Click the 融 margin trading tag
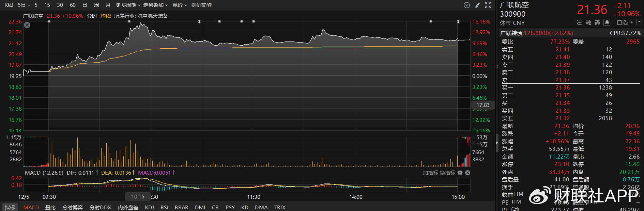Screen dimensions: 644x211 coord(588,22)
